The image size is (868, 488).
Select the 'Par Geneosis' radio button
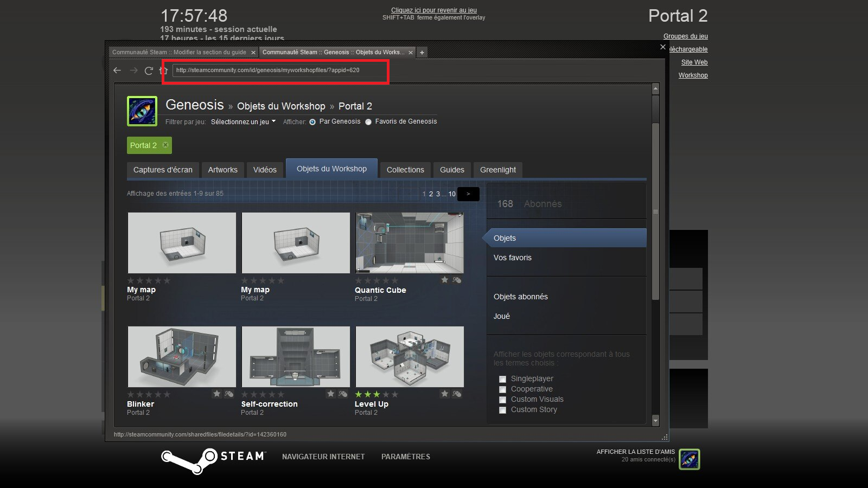pos(312,122)
